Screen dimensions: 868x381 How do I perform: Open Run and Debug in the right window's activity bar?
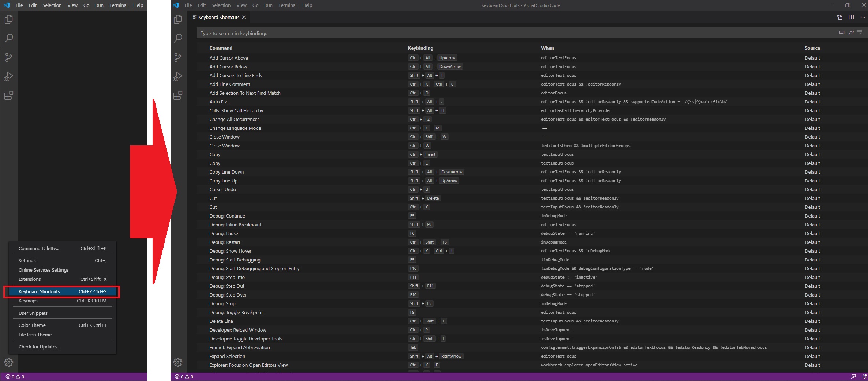pyautogui.click(x=178, y=76)
